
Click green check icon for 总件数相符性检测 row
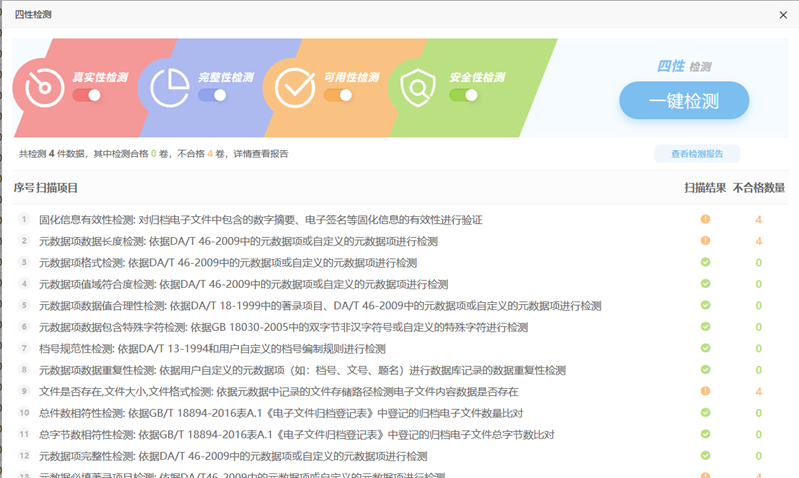[x=705, y=412]
